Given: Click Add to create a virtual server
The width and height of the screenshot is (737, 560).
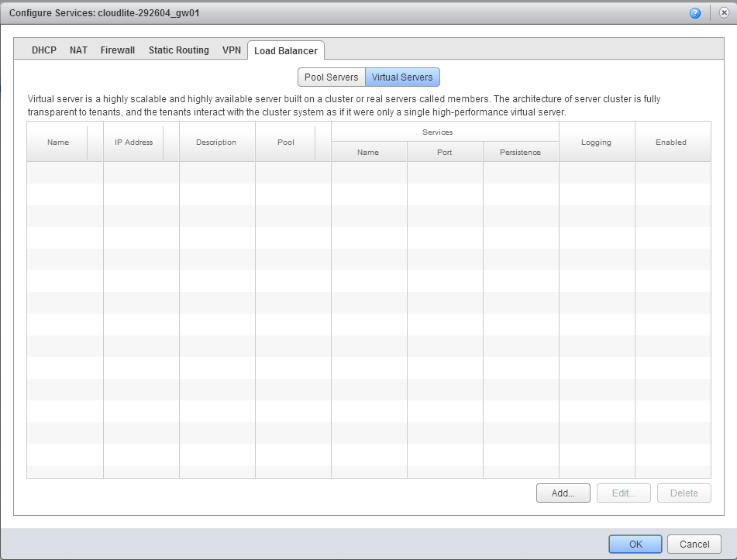Looking at the screenshot, I should (563, 493).
